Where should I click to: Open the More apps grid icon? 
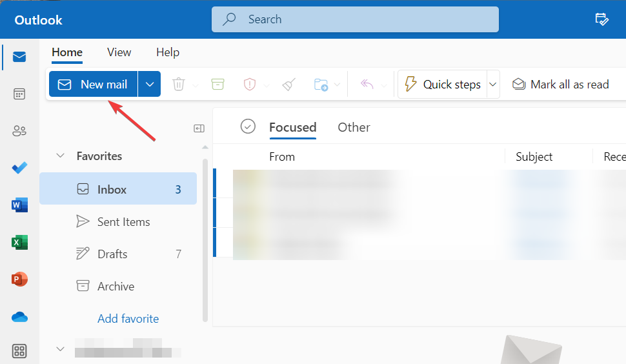[x=19, y=351]
